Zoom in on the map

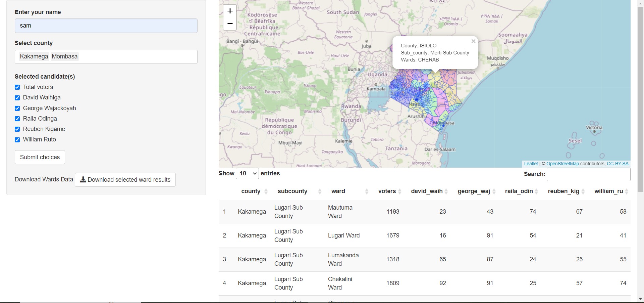point(230,11)
